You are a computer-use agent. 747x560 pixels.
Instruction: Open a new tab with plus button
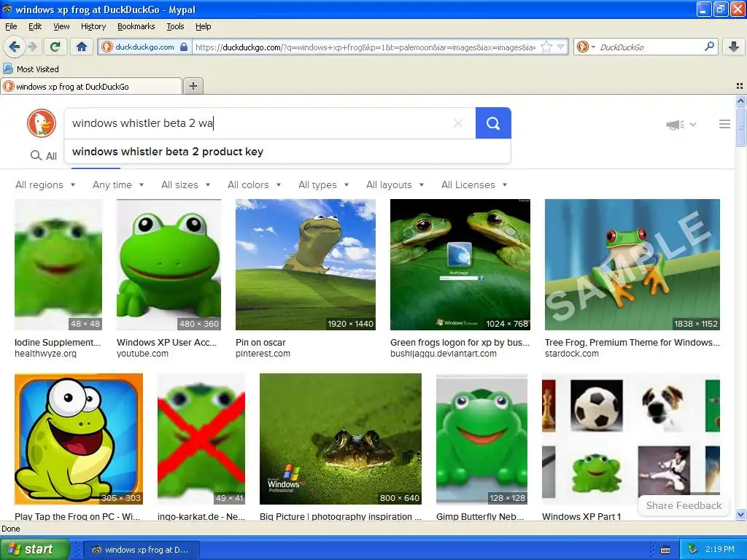[193, 86]
